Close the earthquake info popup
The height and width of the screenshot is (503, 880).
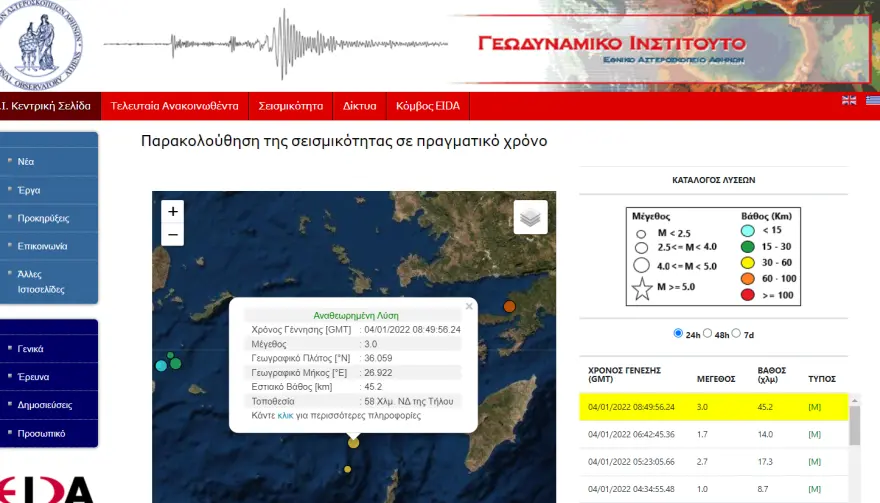pyautogui.click(x=469, y=307)
